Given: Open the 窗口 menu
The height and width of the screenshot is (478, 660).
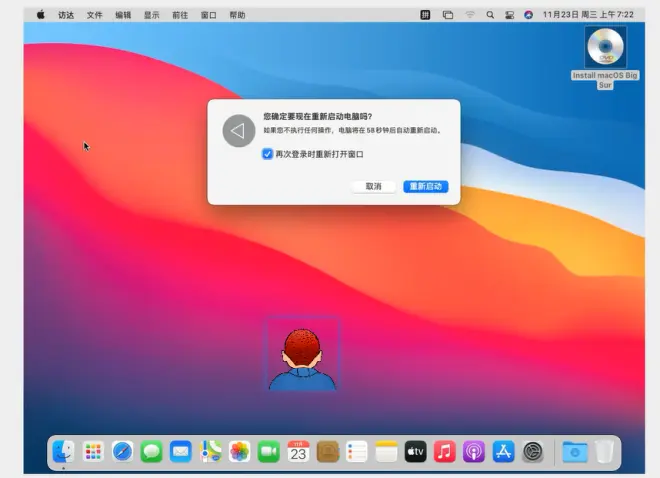Looking at the screenshot, I should tap(208, 15).
